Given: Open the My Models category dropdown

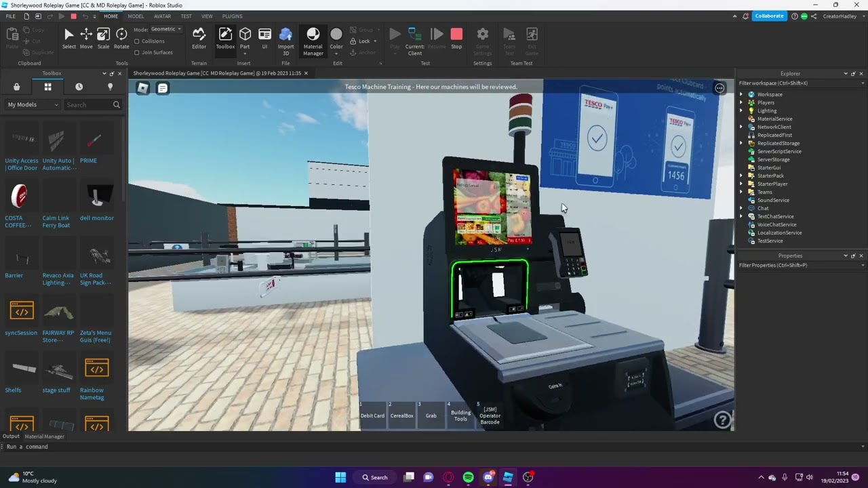Looking at the screenshot, I should [33, 104].
